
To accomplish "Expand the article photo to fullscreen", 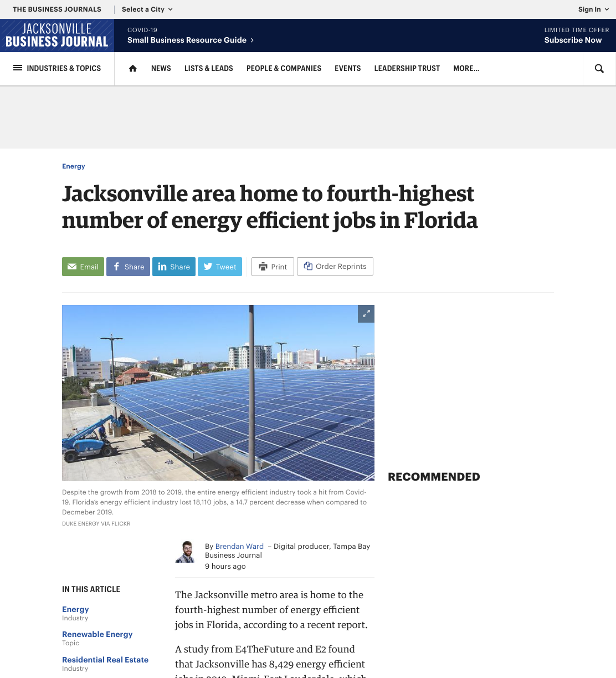I will (x=366, y=314).
